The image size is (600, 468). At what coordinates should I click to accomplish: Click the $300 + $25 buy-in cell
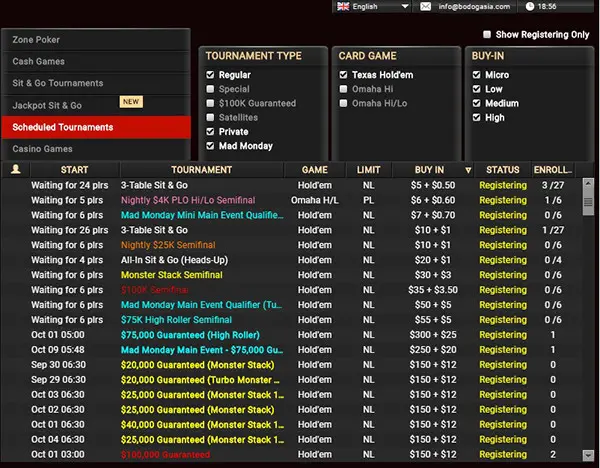point(433,335)
